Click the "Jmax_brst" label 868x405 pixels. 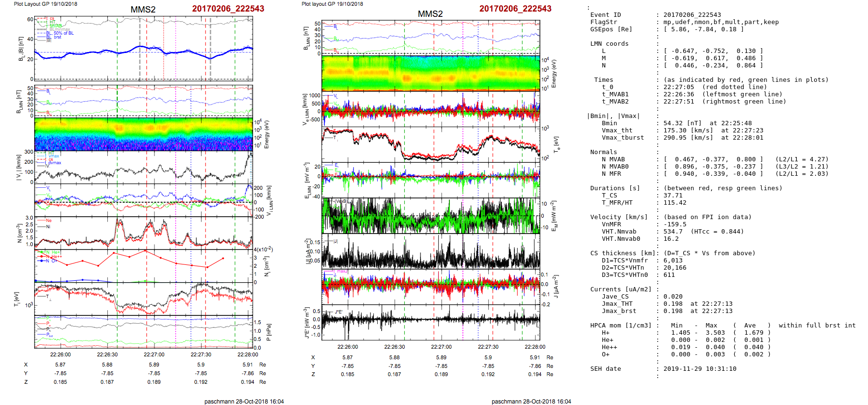[619, 311]
